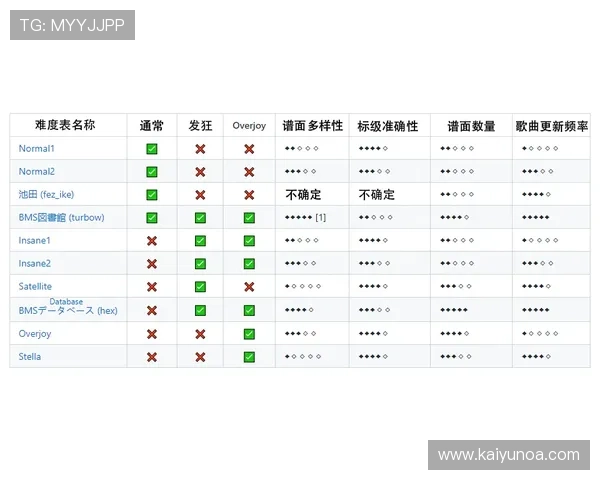600x480 pixels.
Task: Click the green check in Overjoy row's Overjoy column
Action: point(249,334)
